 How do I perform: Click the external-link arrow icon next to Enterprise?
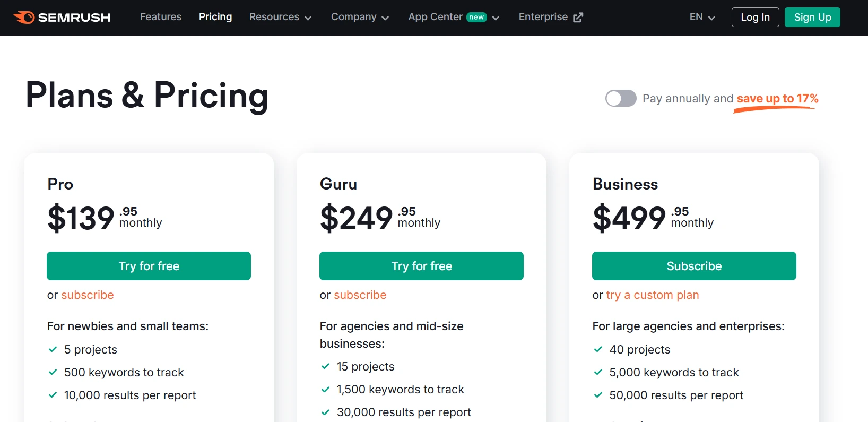578,18
